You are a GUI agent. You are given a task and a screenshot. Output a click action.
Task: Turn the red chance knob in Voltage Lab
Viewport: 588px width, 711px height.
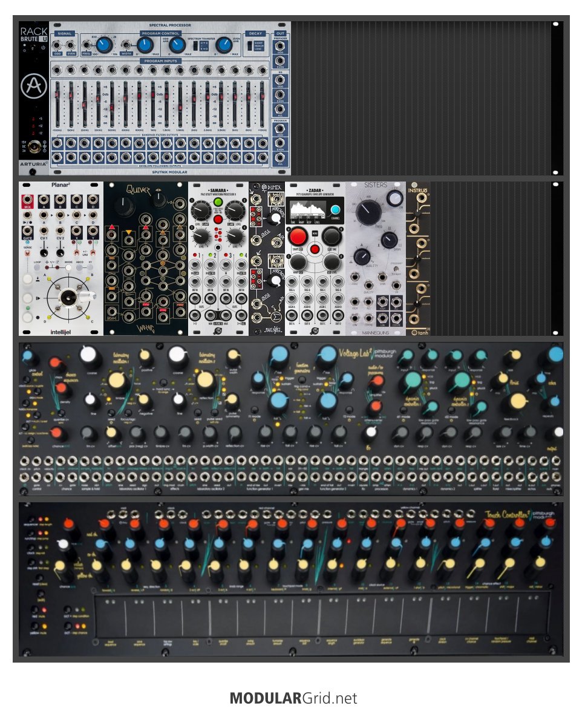point(57,433)
